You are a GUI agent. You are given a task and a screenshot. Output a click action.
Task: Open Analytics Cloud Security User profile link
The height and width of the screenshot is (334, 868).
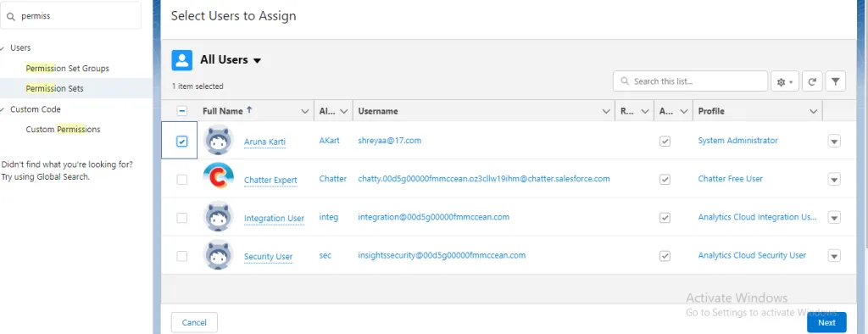(752, 255)
